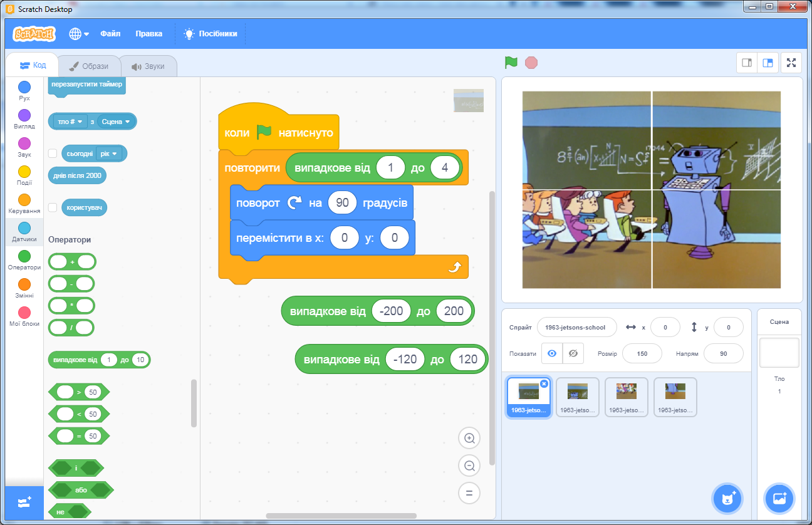
Task: Open the Файл menu
Action: tap(110, 34)
